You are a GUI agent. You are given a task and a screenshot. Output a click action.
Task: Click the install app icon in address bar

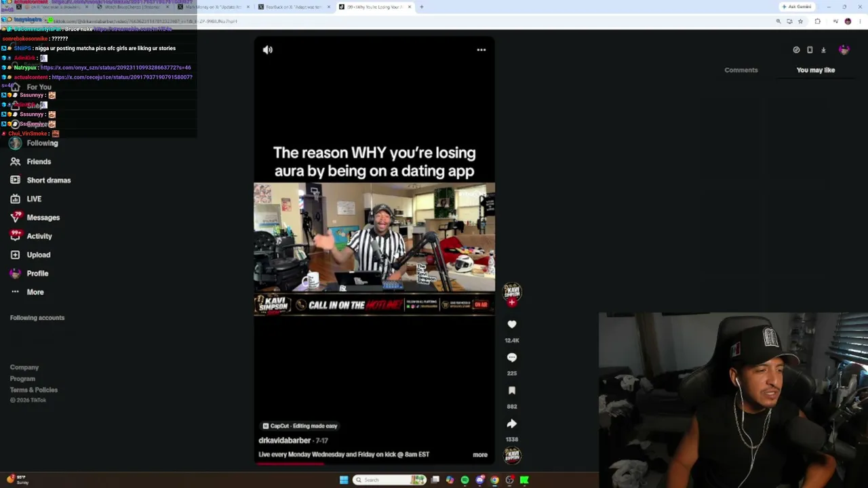coord(789,21)
